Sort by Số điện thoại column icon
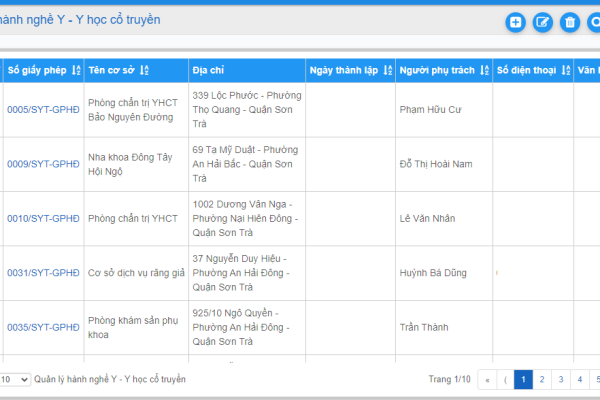The height and width of the screenshot is (400, 600). 566,70
